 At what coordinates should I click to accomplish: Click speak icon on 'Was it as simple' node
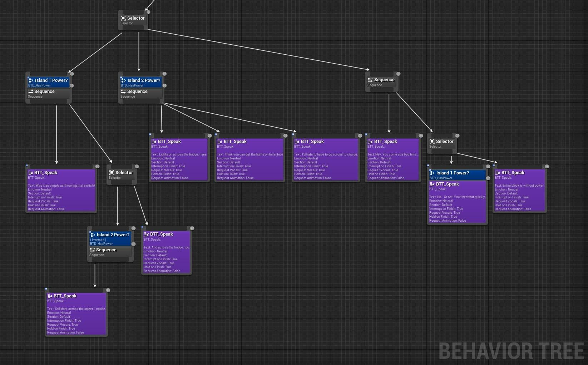[x=30, y=173]
